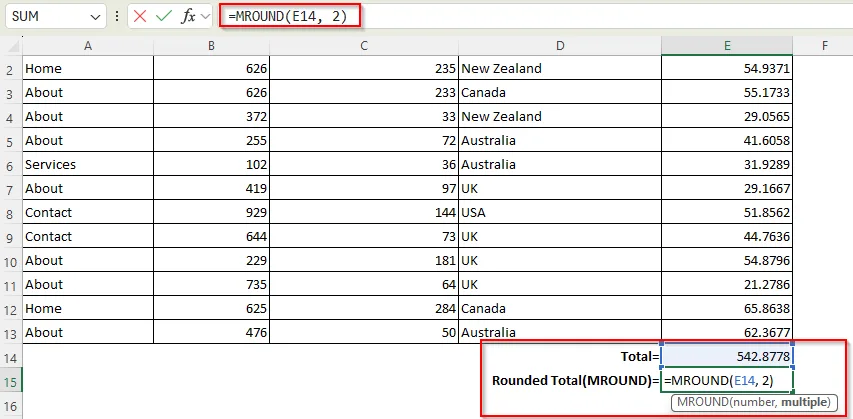Select column D header
Viewport: 853px width, 419px height.
[x=560, y=46]
